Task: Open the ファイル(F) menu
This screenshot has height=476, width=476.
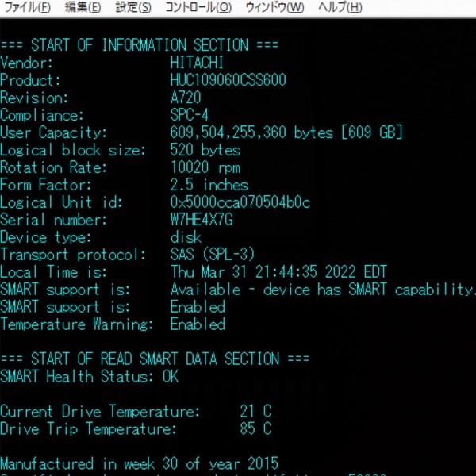Action: (x=27, y=7)
